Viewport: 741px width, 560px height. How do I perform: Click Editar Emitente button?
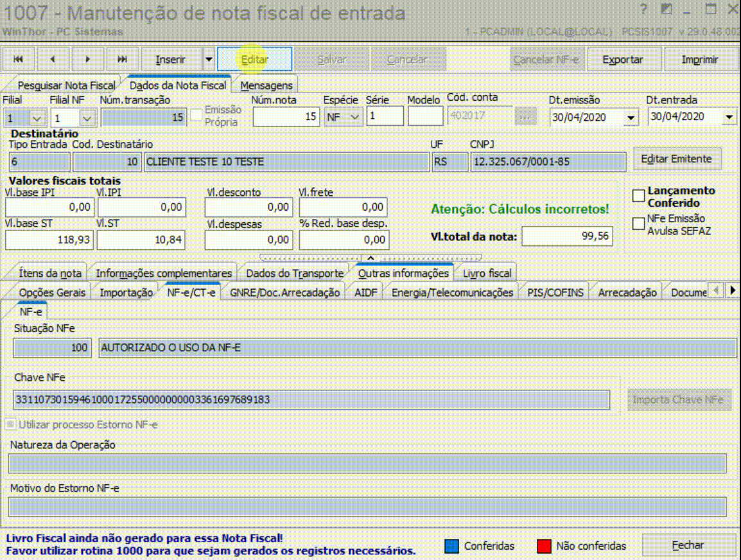676,159
